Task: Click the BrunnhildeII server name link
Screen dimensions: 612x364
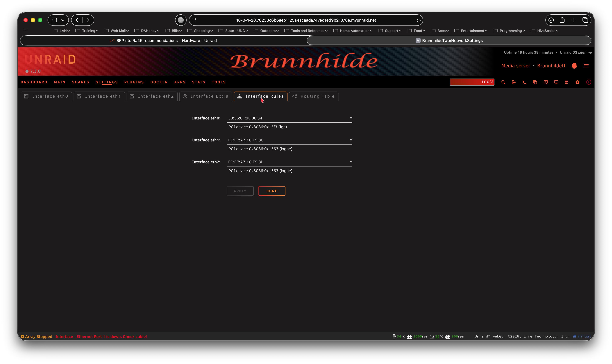Action: 551,66
